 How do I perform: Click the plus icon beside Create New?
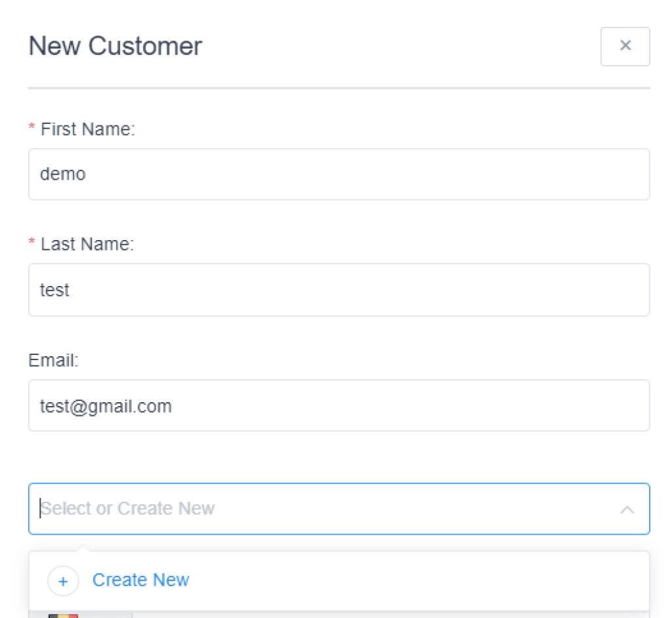tap(63, 581)
